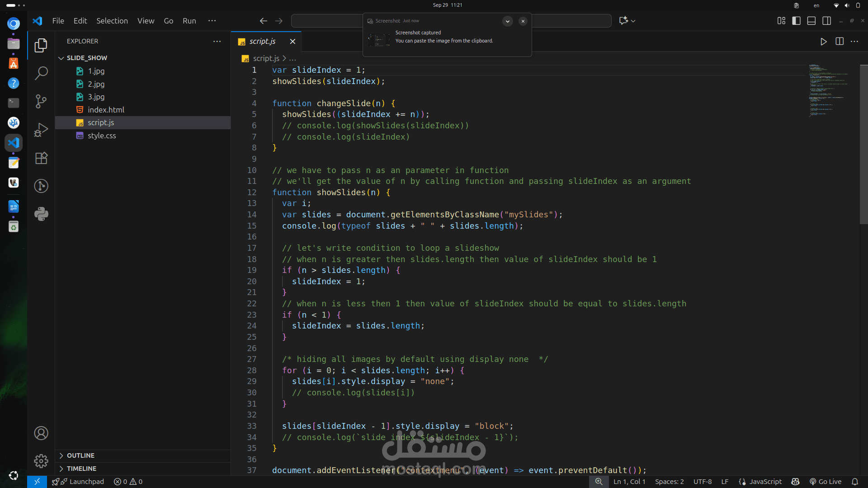The height and width of the screenshot is (488, 868).
Task: Toggle Primary Side Bar visibility
Action: tap(796, 21)
